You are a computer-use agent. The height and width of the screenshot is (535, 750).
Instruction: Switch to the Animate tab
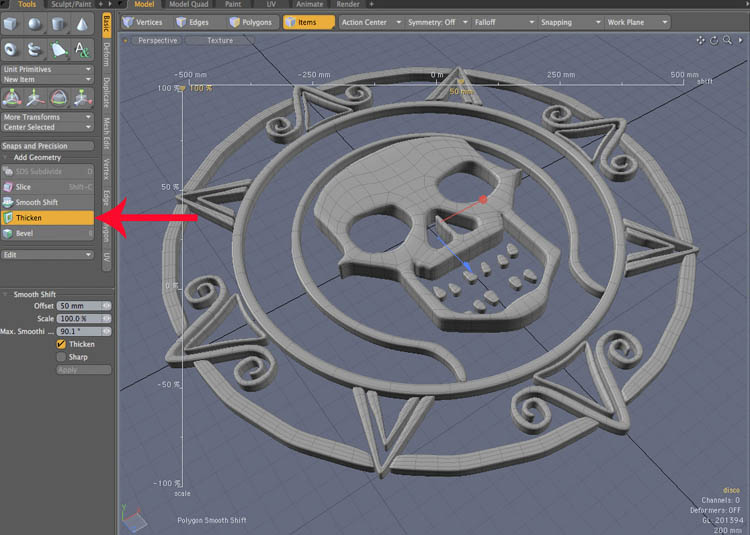tap(309, 4)
